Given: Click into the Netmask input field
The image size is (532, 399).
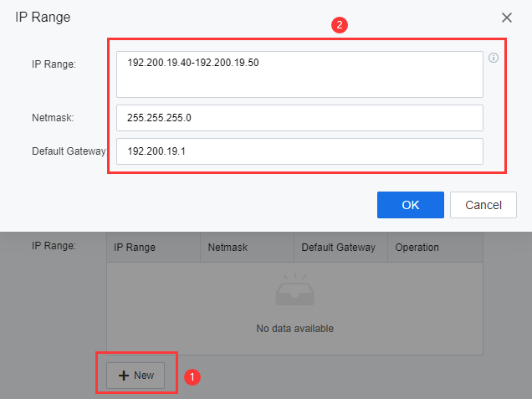Looking at the screenshot, I should (299, 118).
